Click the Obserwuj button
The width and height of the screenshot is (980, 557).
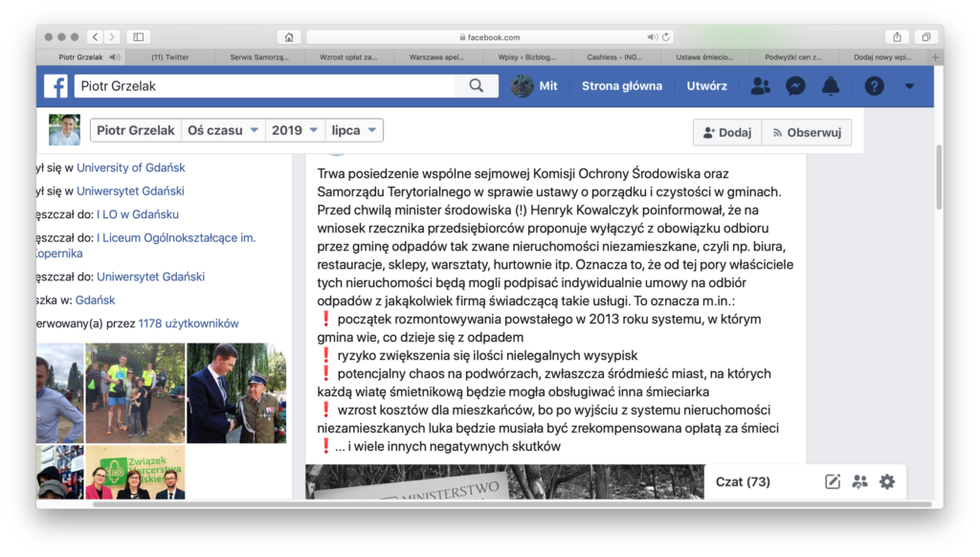click(x=807, y=132)
